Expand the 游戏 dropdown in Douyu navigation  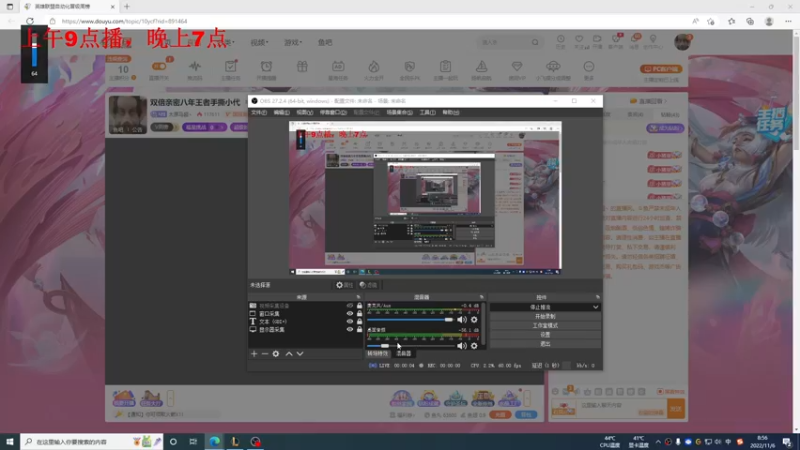point(293,42)
